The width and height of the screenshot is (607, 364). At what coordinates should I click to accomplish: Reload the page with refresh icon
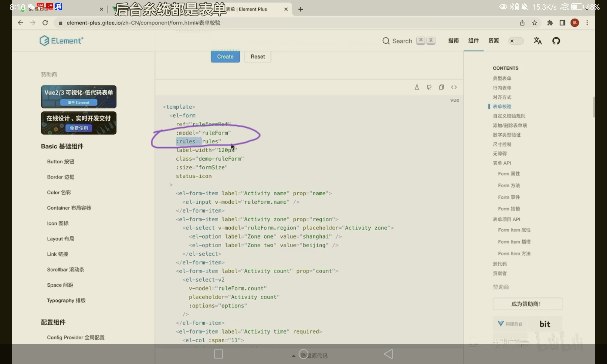(45, 23)
